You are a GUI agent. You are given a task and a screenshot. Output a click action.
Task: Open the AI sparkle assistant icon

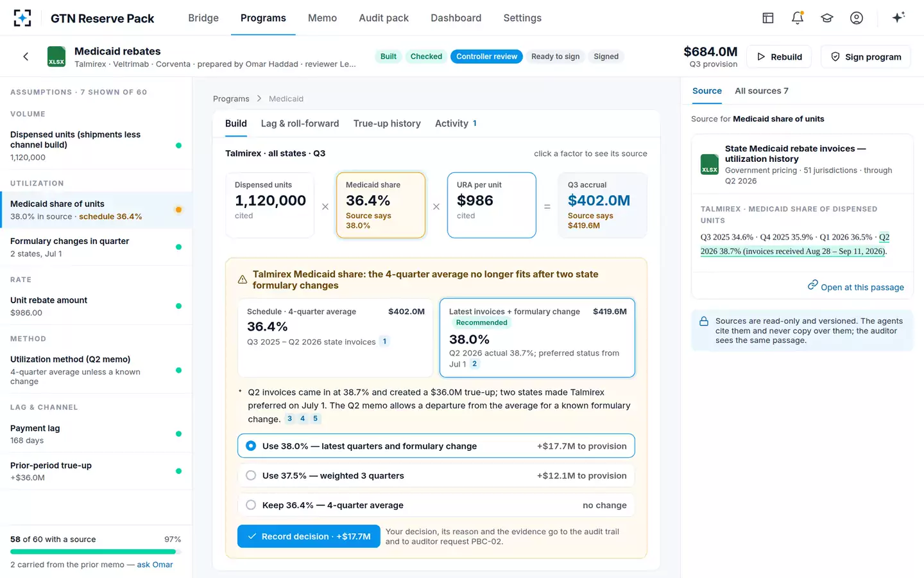[898, 17]
